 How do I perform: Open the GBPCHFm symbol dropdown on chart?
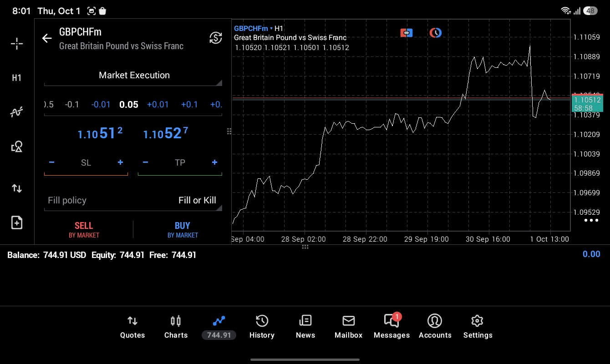(253, 28)
